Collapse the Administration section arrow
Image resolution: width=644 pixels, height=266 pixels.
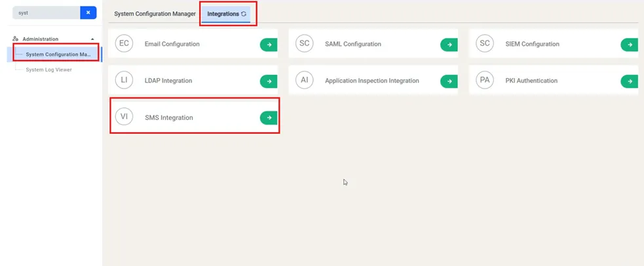click(92, 39)
